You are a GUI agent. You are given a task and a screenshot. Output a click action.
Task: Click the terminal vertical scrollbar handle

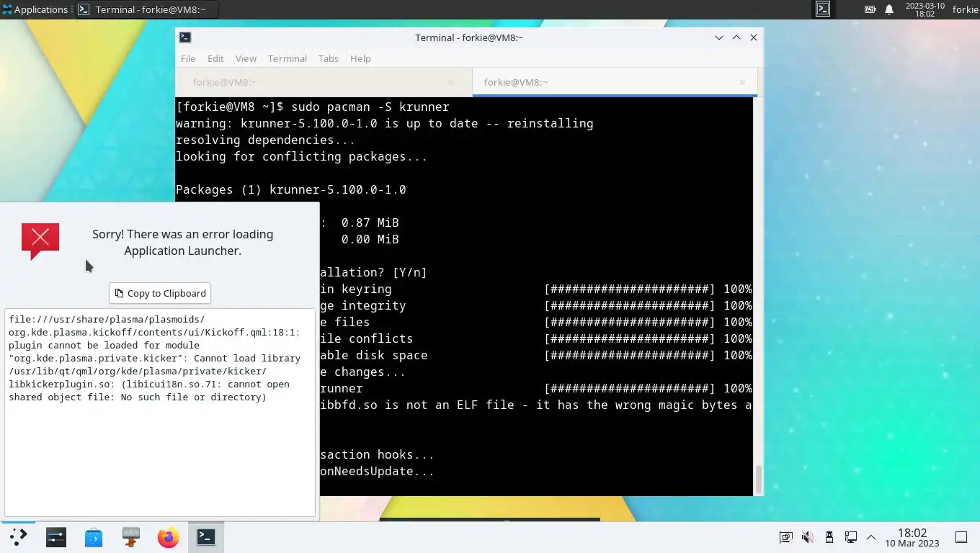pos(758,479)
